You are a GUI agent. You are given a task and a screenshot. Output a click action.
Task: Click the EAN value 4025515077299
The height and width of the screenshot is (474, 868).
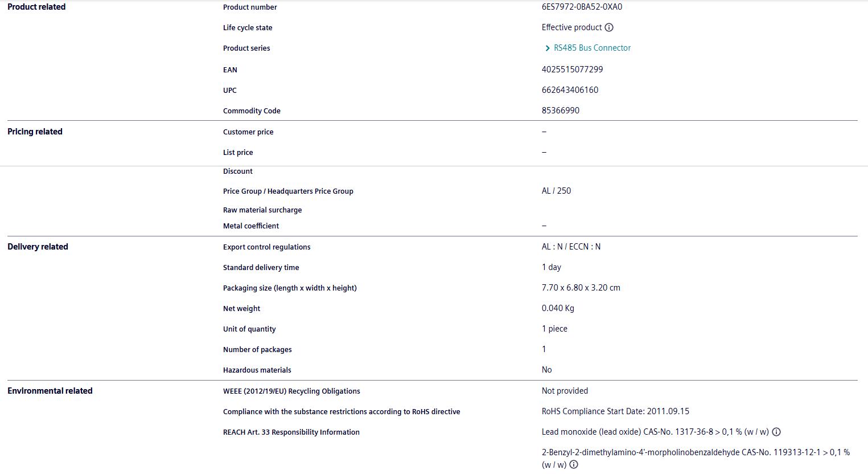click(572, 70)
